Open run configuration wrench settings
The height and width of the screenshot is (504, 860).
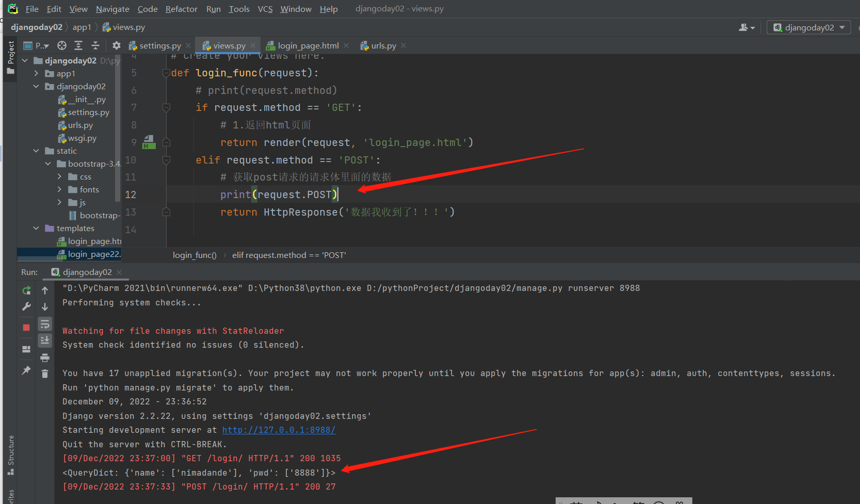[26, 306]
